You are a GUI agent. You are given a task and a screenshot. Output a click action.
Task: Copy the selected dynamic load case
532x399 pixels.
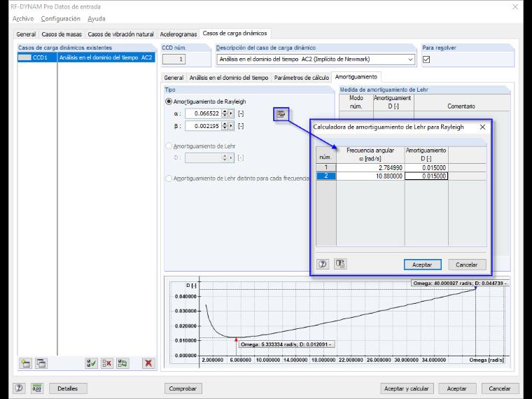tap(41, 363)
